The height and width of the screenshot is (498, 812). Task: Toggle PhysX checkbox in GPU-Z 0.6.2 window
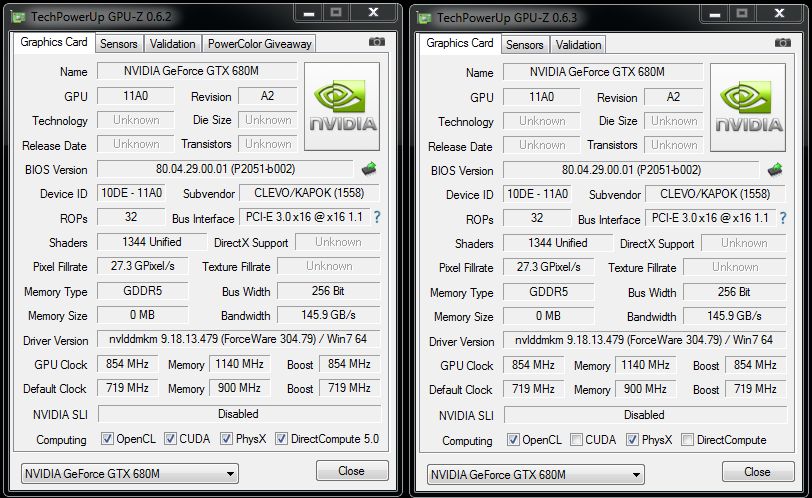226,438
